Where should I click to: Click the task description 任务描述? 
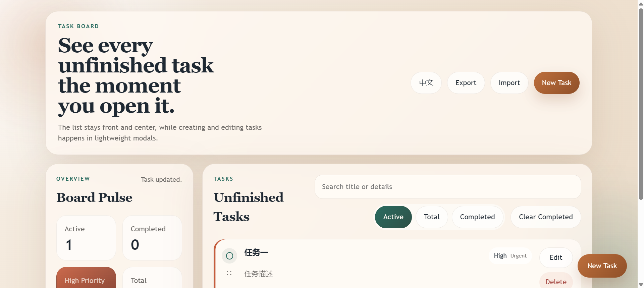259,274
